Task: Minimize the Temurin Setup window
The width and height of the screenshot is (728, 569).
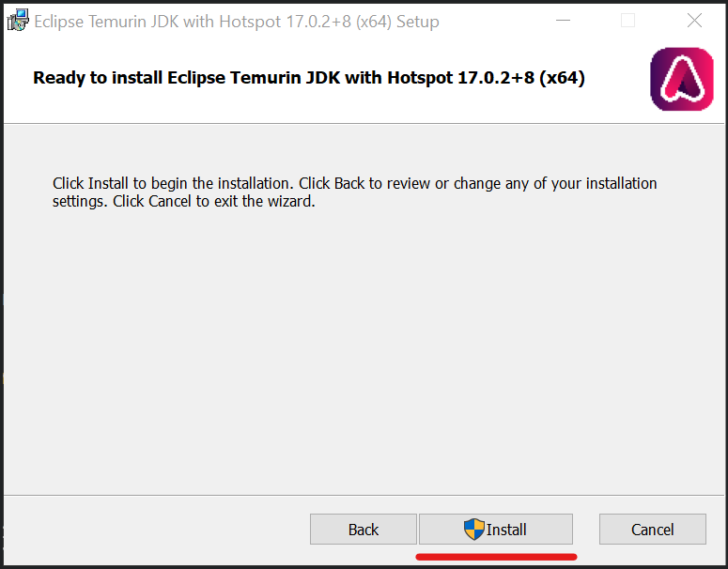Action: pyautogui.click(x=563, y=21)
